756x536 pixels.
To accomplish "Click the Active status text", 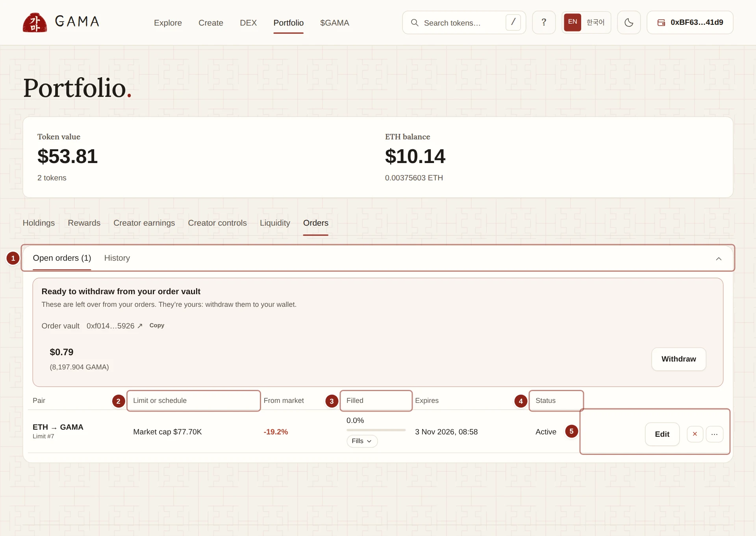I will 546,432.
